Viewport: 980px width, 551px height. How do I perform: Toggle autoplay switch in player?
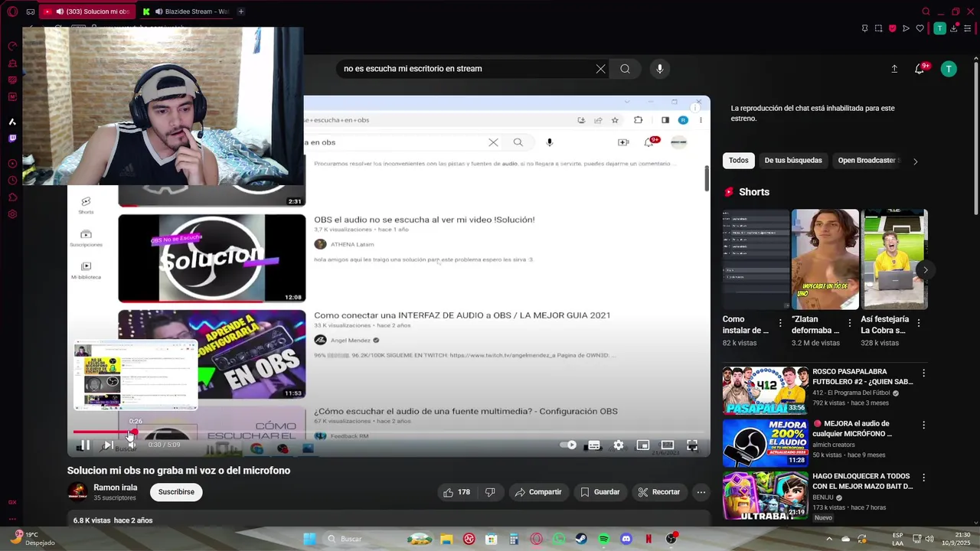[x=568, y=445]
